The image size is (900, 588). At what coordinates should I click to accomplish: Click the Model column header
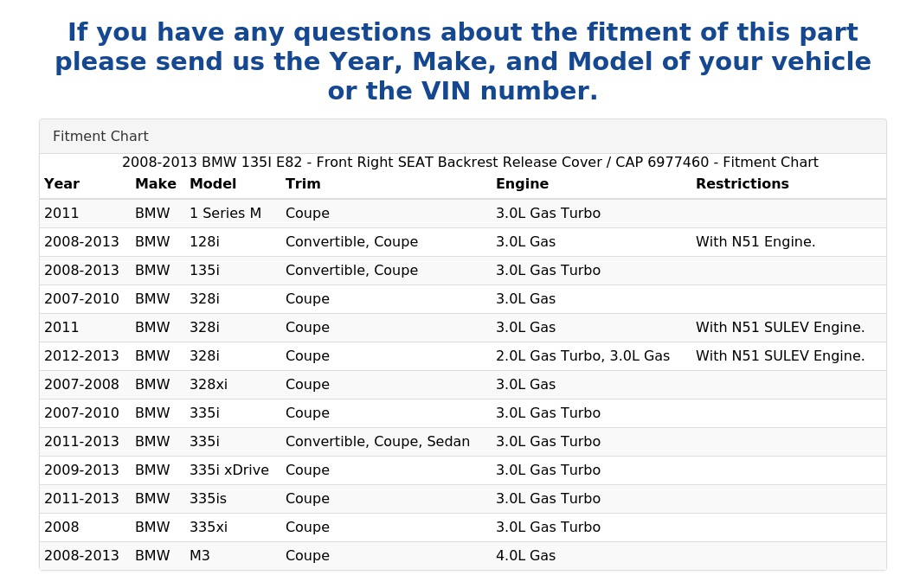(213, 183)
